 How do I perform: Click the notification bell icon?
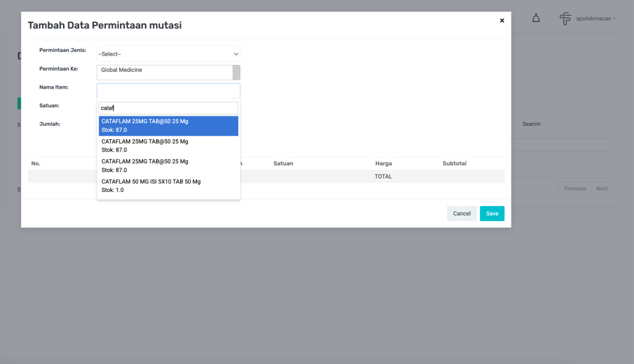(x=536, y=19)
